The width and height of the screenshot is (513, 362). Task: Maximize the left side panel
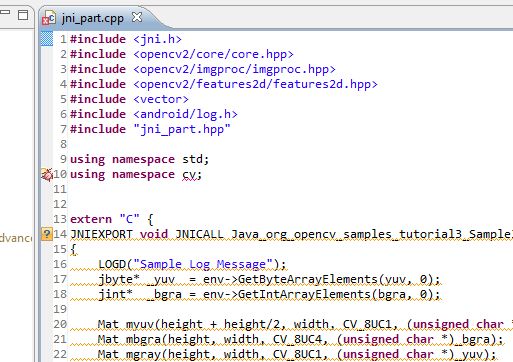tap(23, 15)
